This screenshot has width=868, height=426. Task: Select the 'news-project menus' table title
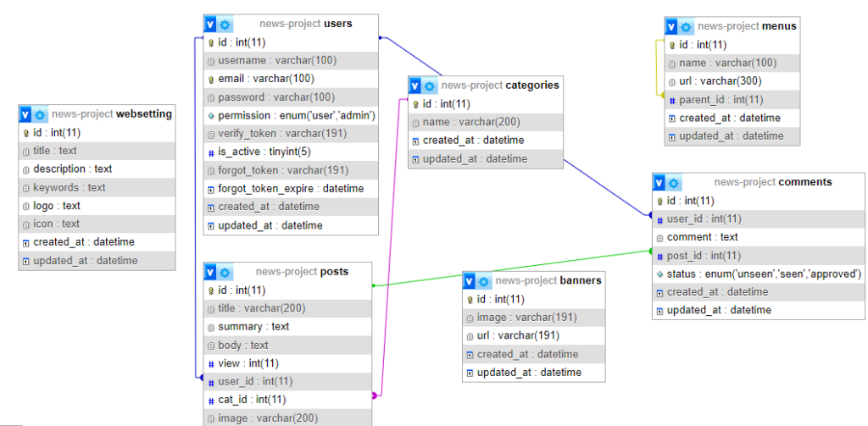747,26
